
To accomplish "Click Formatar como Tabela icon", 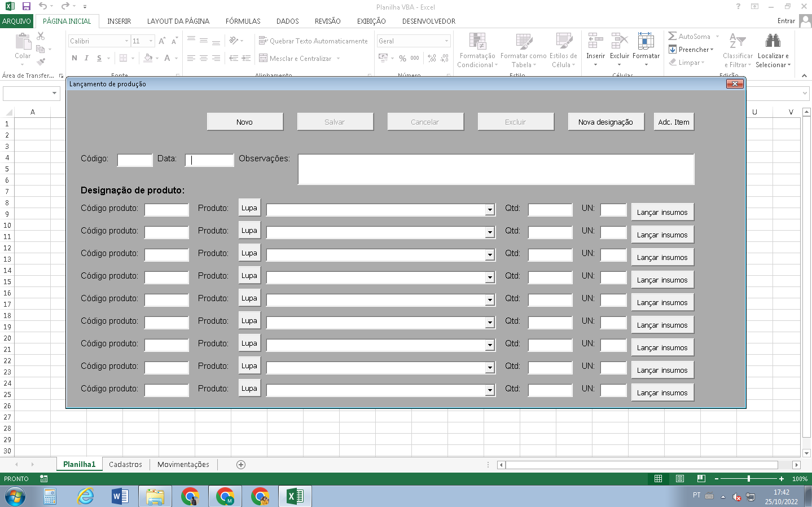I will pyautogui.click(x=524, y=42).
